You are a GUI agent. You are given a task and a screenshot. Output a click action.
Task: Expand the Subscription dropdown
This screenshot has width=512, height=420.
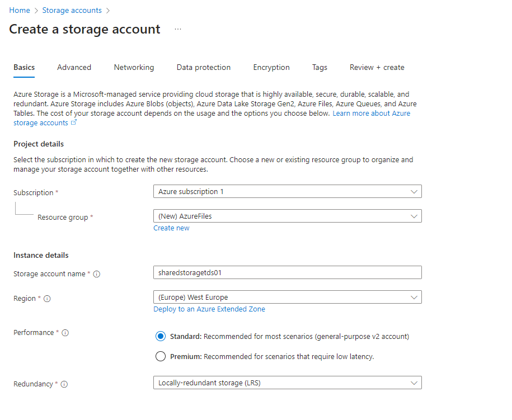pos(287,191)
